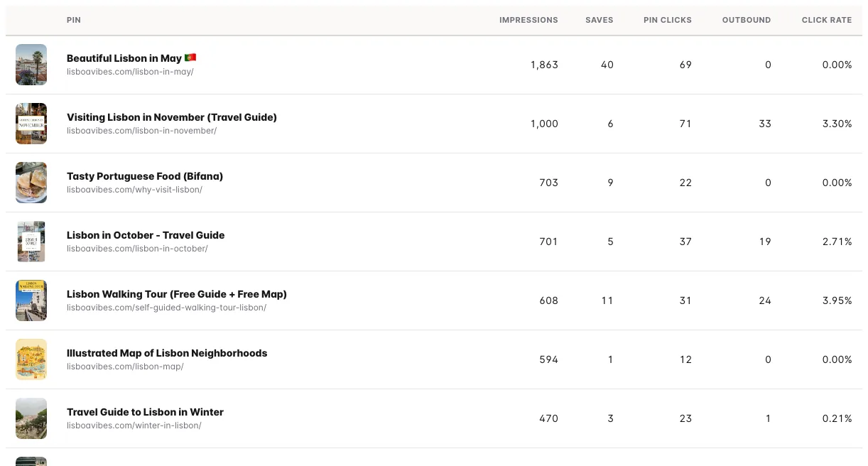Image resolution: width=868 pixels, height=466 pixels.
Task: Click the lisboavibes.com/why-visit-lisbon/ URL
Action: coord(134,190)
